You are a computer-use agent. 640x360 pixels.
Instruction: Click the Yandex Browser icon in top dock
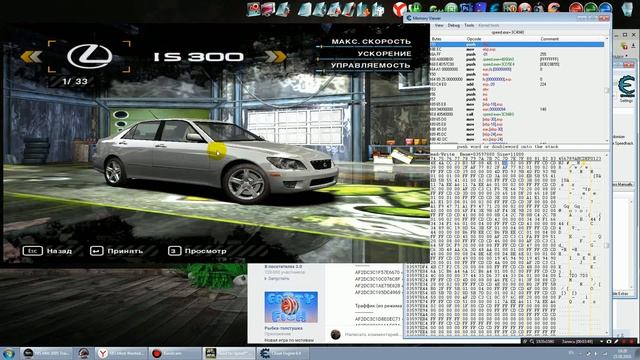pyautogui.click(x=400, y=9)
